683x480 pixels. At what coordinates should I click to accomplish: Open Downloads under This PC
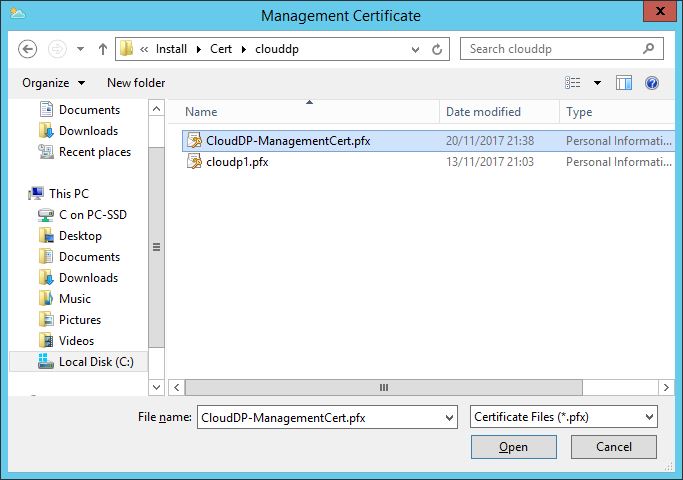[x=88, y=277]
